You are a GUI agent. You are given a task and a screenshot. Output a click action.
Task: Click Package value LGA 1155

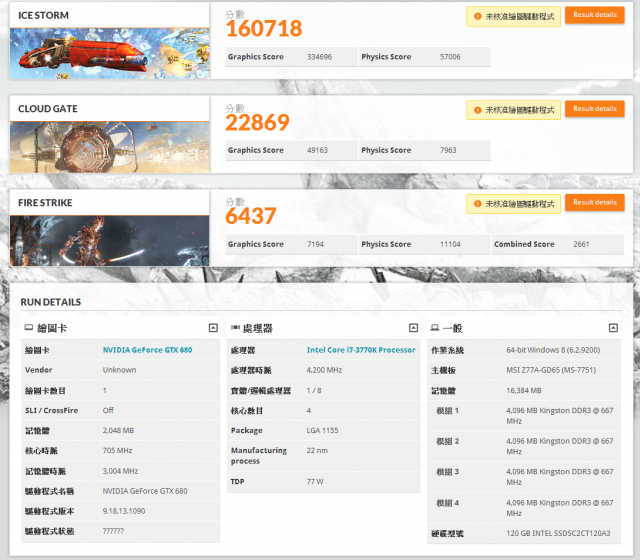coord(322,430)
